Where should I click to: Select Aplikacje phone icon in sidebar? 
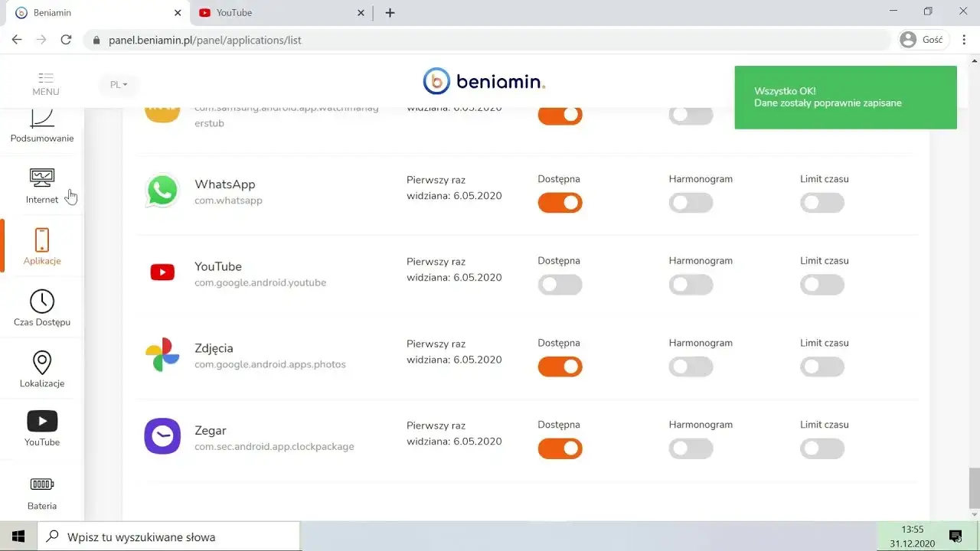point(42,240)
